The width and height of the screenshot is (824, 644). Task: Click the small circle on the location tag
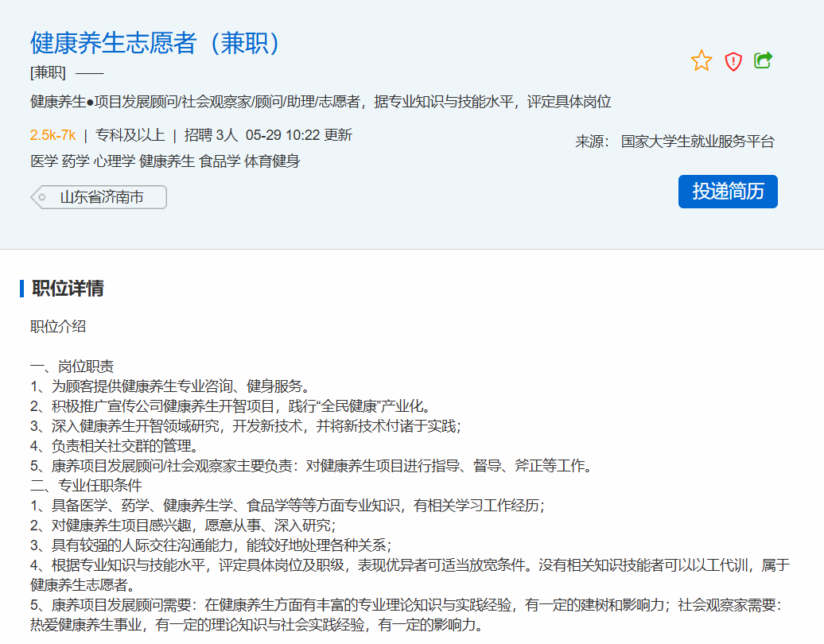point(42,197)
